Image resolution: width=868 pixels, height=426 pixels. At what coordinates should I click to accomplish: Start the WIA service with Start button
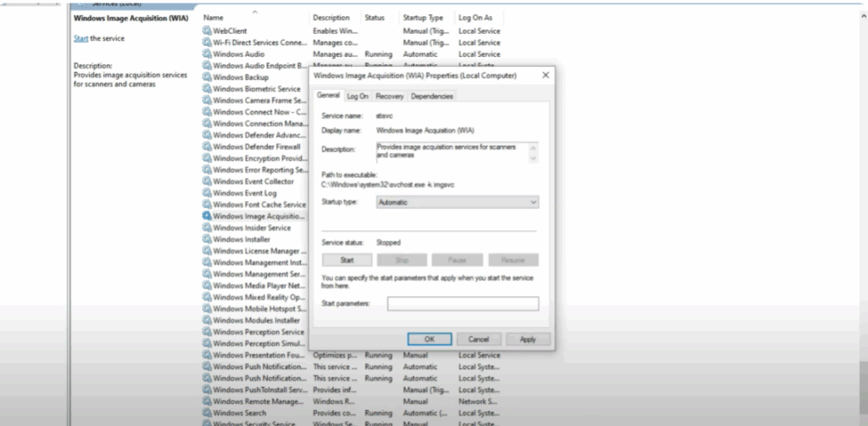click(x=347, y=260)
